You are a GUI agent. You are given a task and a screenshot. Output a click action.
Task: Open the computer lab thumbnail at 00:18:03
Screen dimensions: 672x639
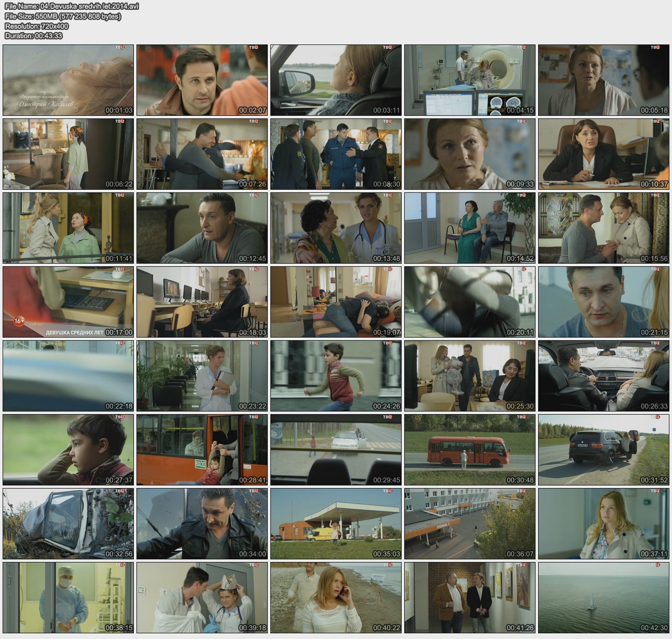[x=202, y=302]
